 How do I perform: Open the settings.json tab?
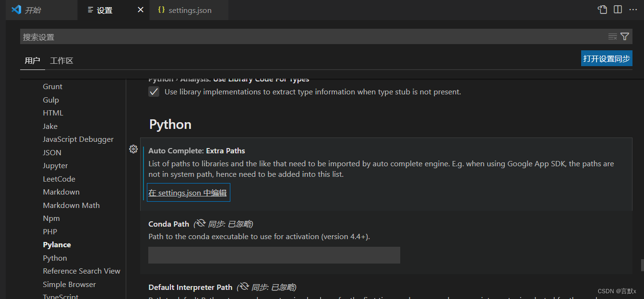point(190,10)
